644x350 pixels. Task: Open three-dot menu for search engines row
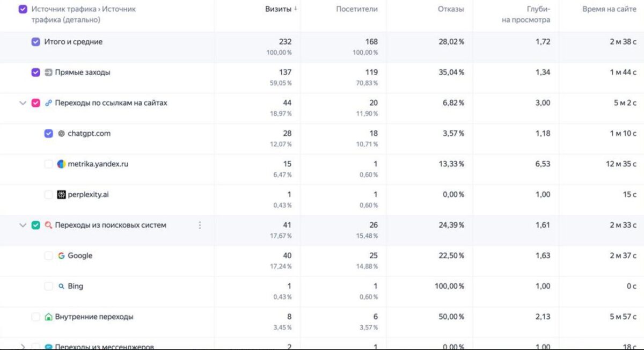click(x=200, y=225)
